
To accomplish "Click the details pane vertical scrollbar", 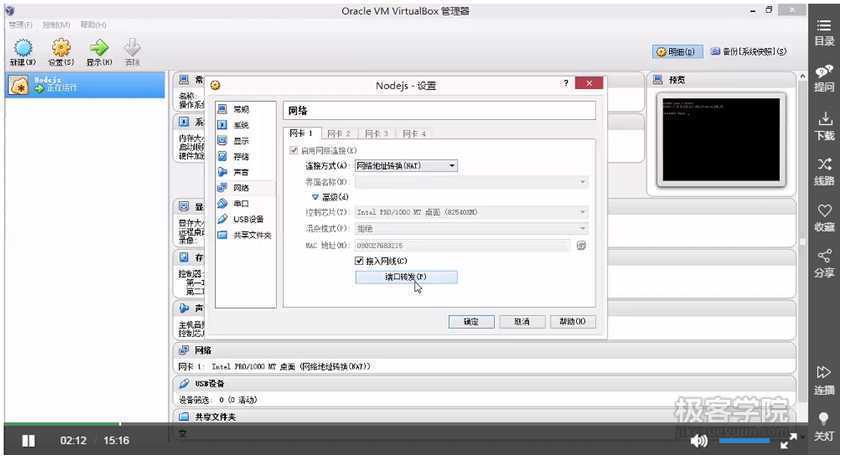I will tap(802, 242).
